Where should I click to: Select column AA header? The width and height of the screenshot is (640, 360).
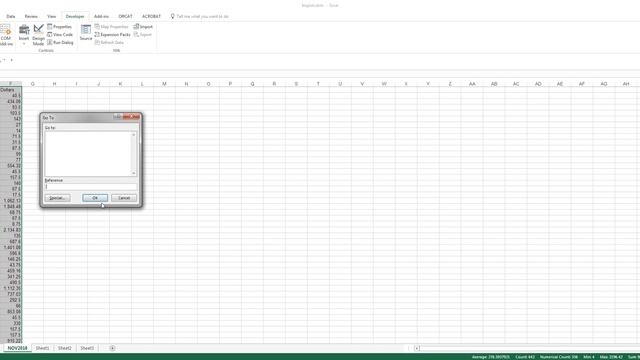[x=472, y=84]
